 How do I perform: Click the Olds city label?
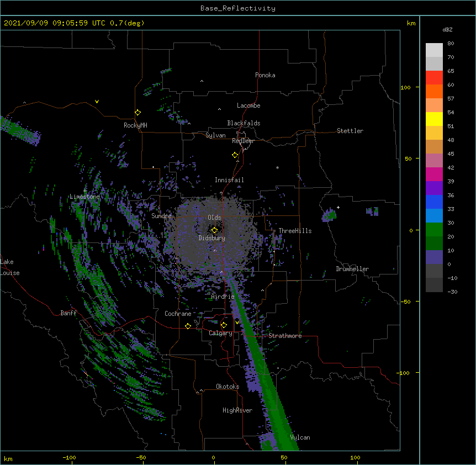click(x=214, y=218)
